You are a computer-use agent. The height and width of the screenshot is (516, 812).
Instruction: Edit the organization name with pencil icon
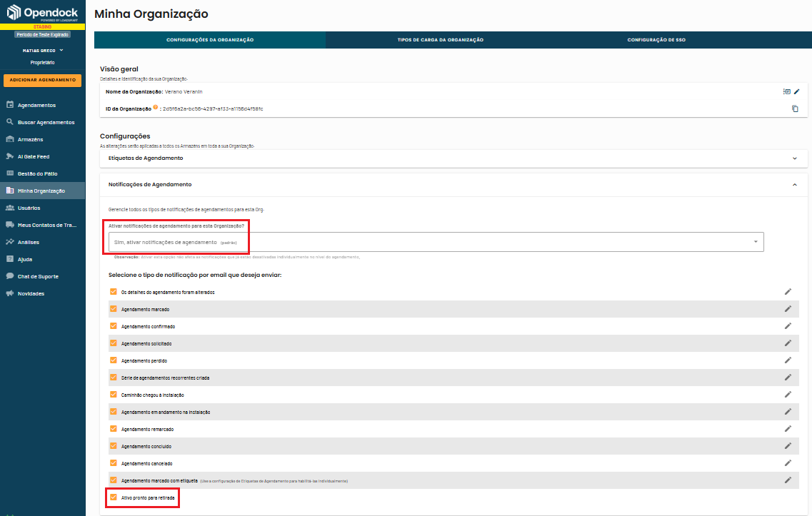pyautogui.click(x=796, y=91)
